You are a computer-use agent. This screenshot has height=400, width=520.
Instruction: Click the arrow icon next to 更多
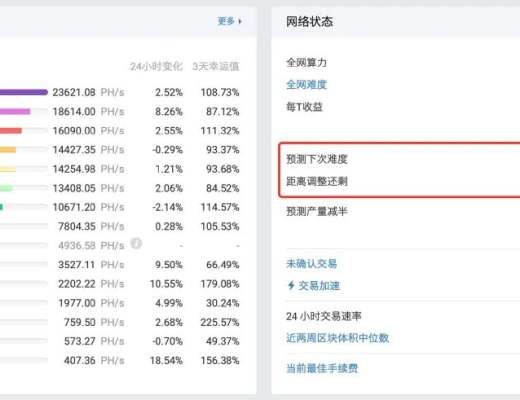coord(240,21)
